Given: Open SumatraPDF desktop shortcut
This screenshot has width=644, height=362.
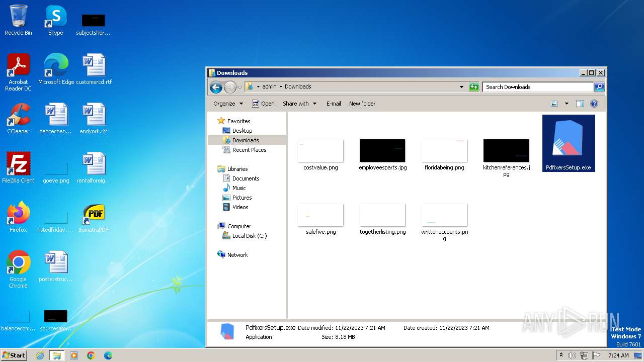Looking at the screenshot, I should tap(94, 217).
